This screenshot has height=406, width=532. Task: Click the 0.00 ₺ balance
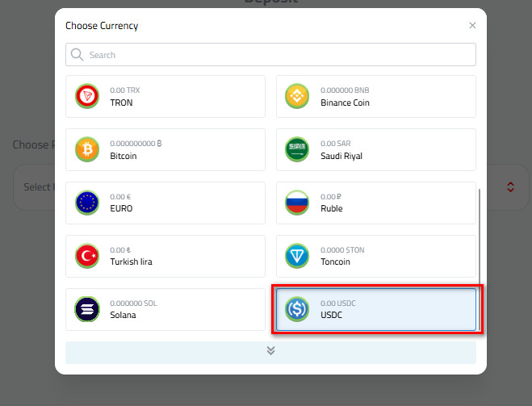pos(120,250)
